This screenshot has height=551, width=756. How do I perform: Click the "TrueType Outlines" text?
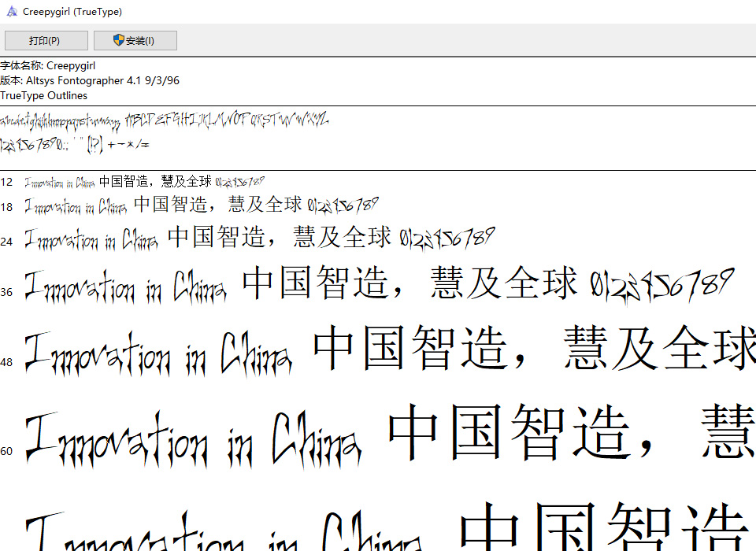[x=44, y=95]
